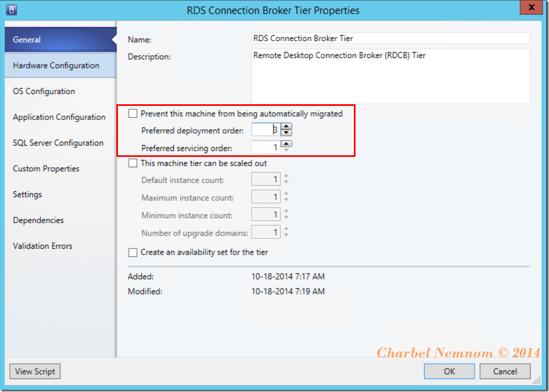
Task: Check Prevent this machine from being automatically migrated
Action: pos(133,113)
